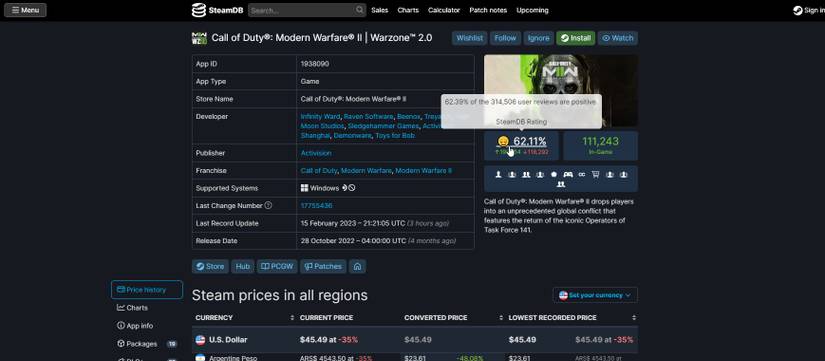Click the Wishlist button
Screen dimensions: 825x361
(469, 38)
